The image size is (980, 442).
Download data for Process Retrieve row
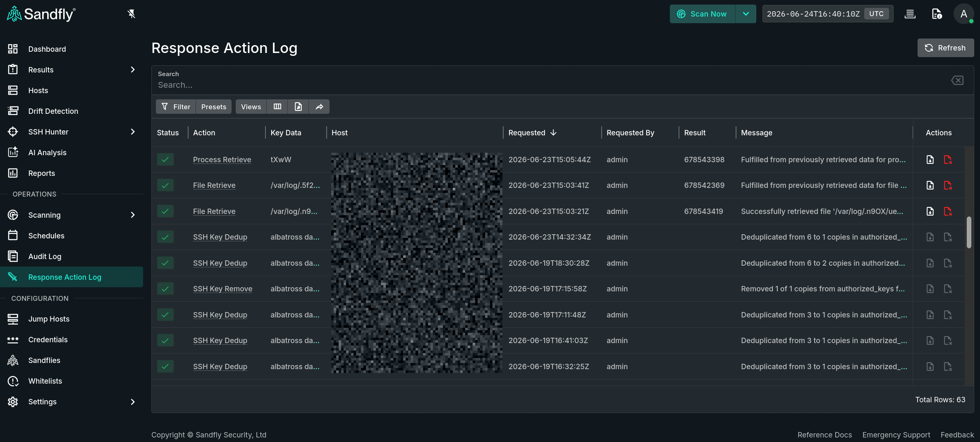point(930,159)
